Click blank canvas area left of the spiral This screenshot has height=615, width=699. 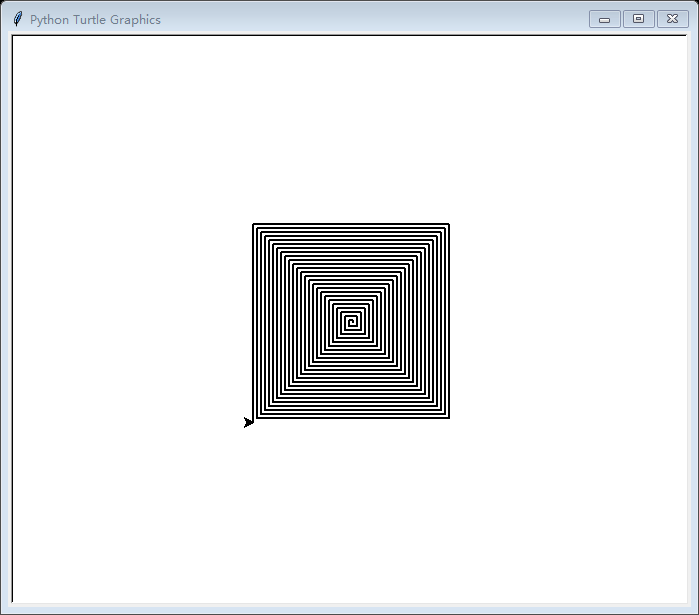click(130, 320)
